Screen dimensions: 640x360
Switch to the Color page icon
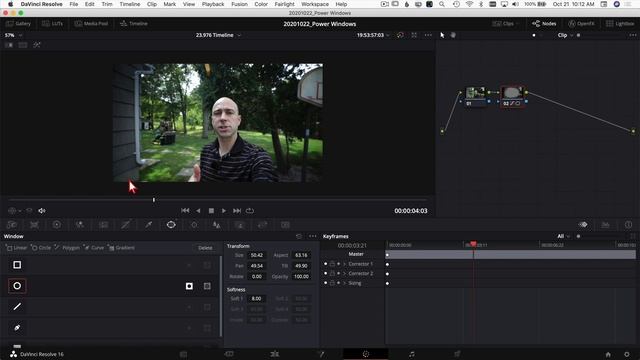(366, 354)
